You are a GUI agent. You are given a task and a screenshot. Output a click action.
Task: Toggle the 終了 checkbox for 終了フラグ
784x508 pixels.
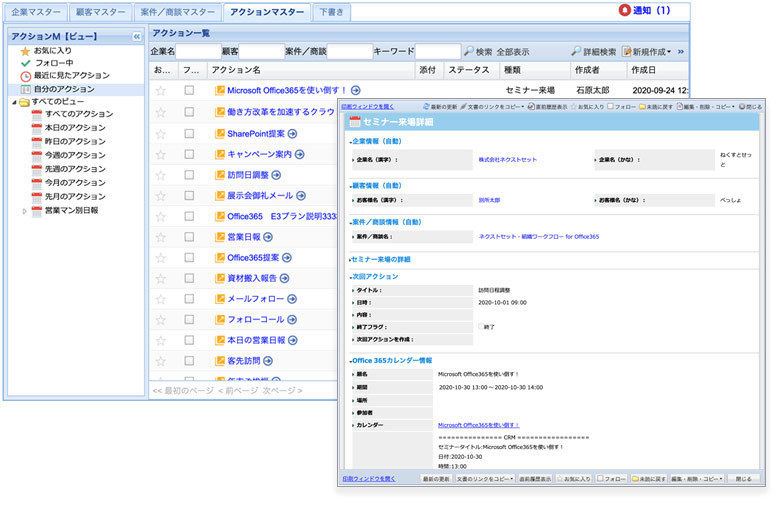click(x=480, y=326)
